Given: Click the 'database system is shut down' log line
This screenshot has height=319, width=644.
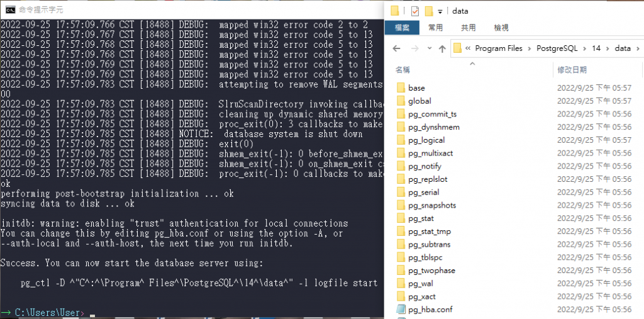Looking at the screenshot, I should [182, 134].
